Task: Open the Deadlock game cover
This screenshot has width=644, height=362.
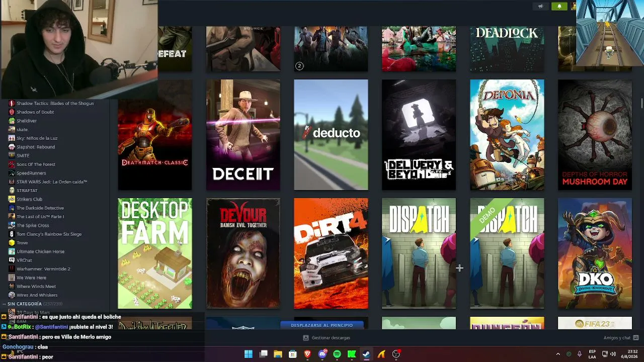Action: [507, 49]
